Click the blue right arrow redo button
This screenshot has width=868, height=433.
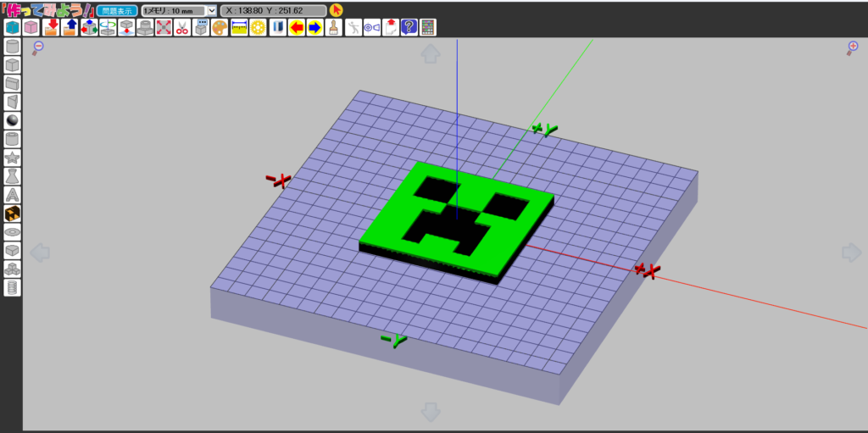pyautogui.click(x=315, y=28)
